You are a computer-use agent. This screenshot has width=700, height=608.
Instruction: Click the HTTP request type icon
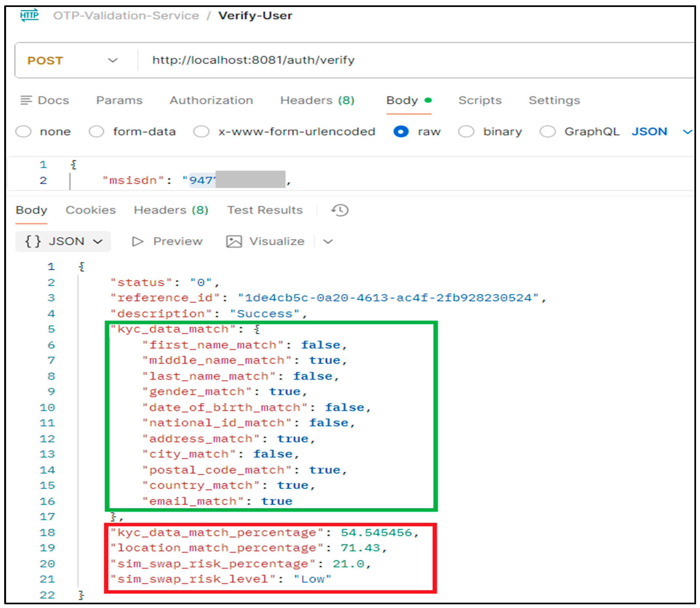[29, 15]
